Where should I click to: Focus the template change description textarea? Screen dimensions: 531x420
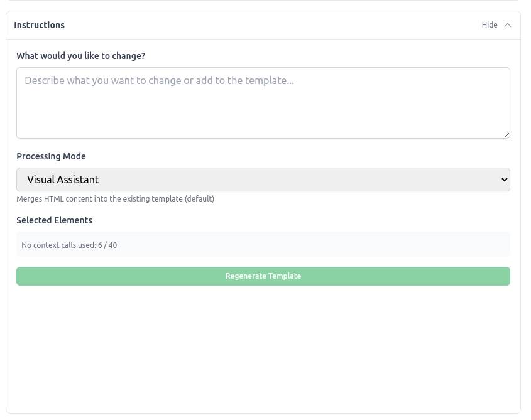point(263,103)
